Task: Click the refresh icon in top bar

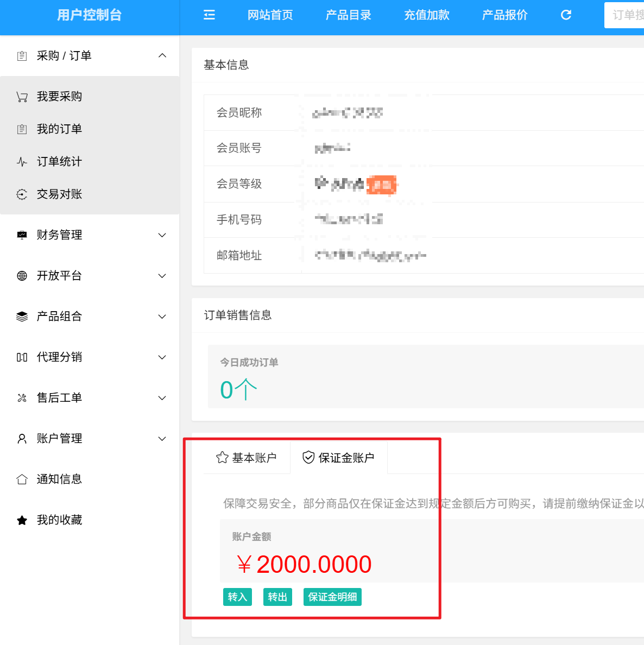Action: (x=566, y=15)
